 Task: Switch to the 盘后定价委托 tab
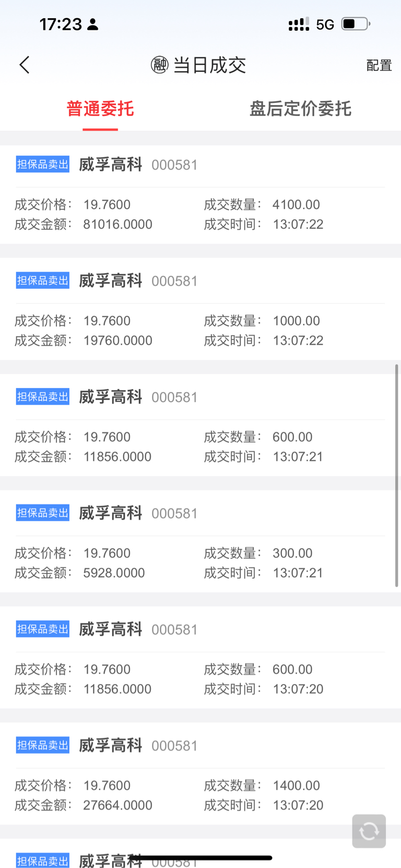[300, 109]
